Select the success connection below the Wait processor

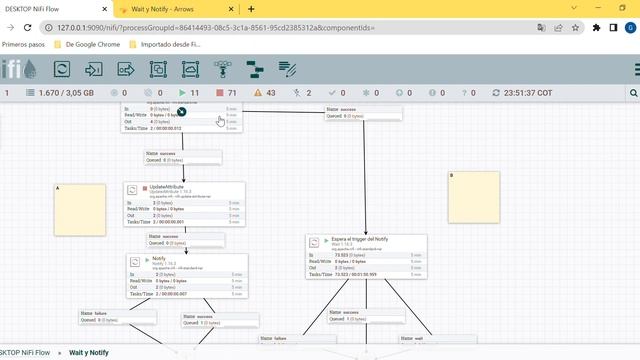click(x=366, y=316)
